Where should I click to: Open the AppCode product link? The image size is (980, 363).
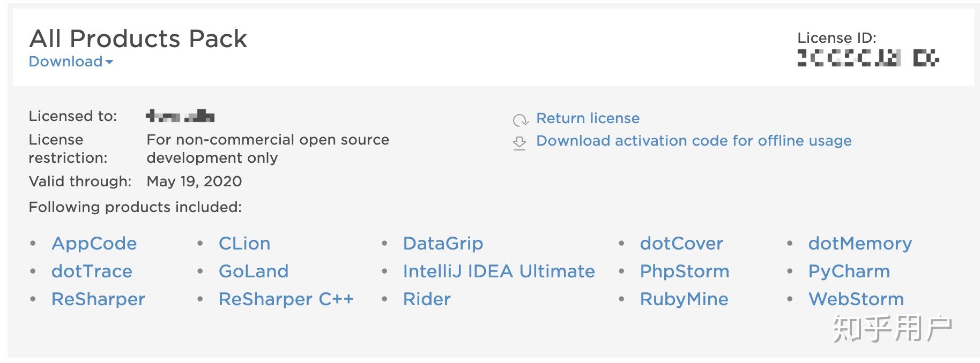pyautogui.click(x=94, y=244)
